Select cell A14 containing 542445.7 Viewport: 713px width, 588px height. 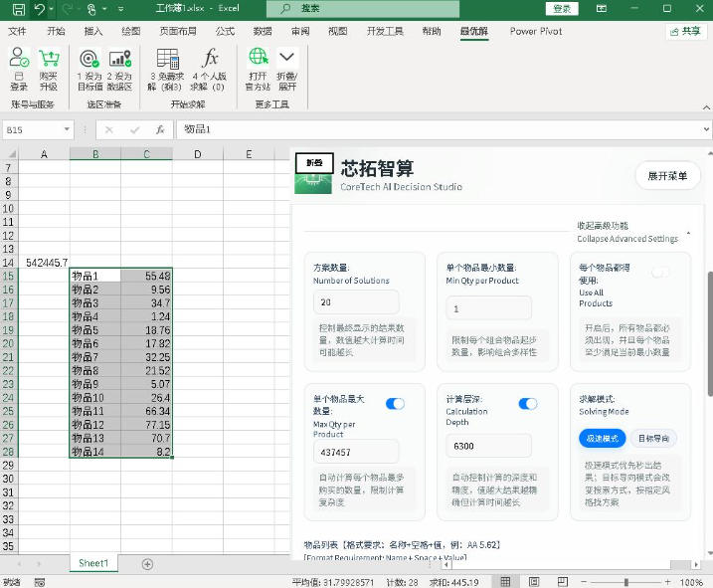pos(44,263)
